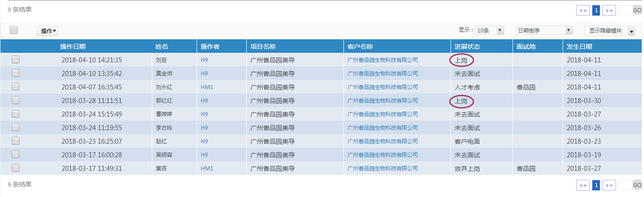The width and height of the screenshot is (644, 197).
Task: Click the name 吴明容 in the table
Action: tap(164, 155)
